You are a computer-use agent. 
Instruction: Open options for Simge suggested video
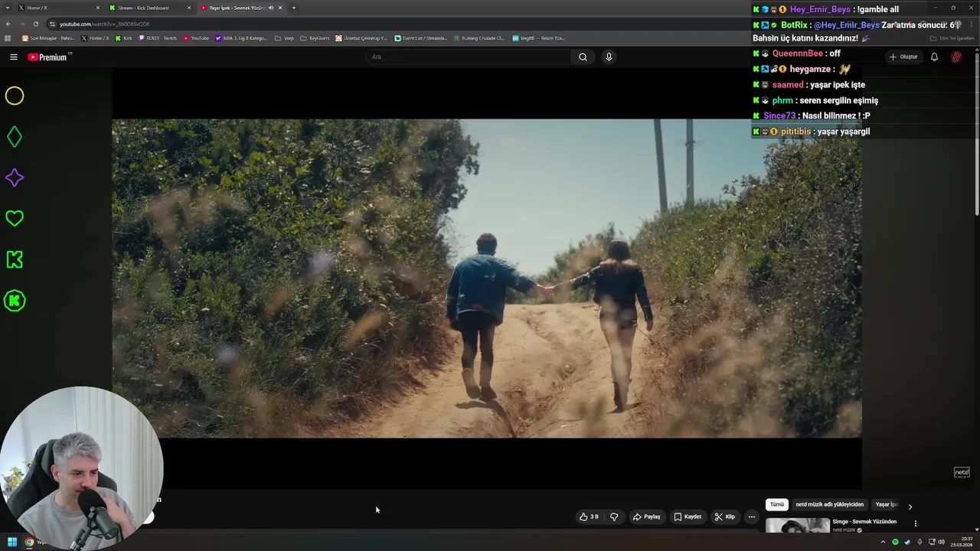tap(915, 523)
